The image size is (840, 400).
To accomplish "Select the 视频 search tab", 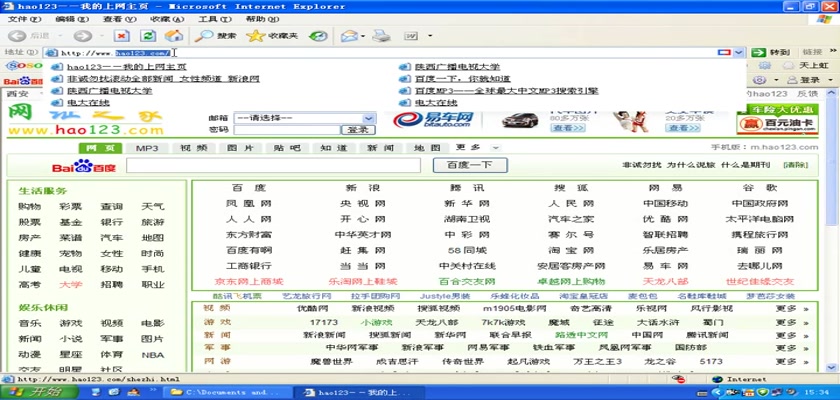I will click(x=193, y=148).
